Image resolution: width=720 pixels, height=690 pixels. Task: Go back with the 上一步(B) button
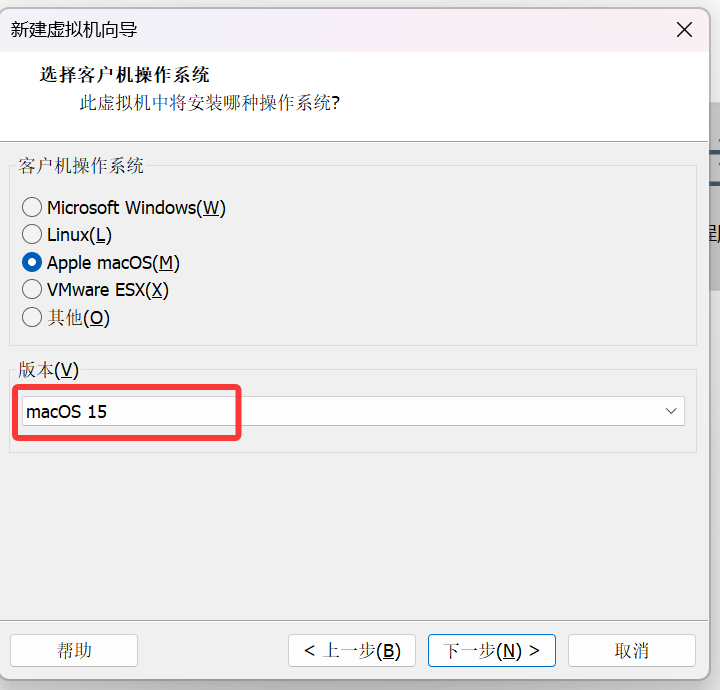(352, 651)
